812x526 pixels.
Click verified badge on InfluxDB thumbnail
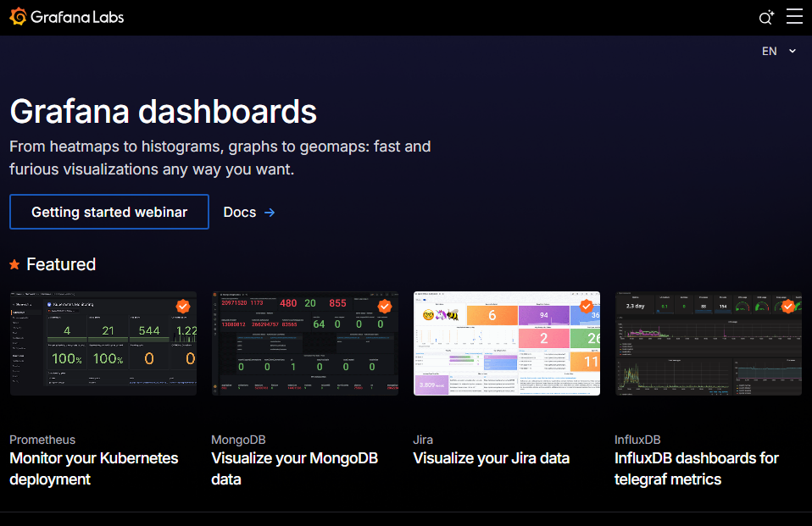click(x=787, y=306)
